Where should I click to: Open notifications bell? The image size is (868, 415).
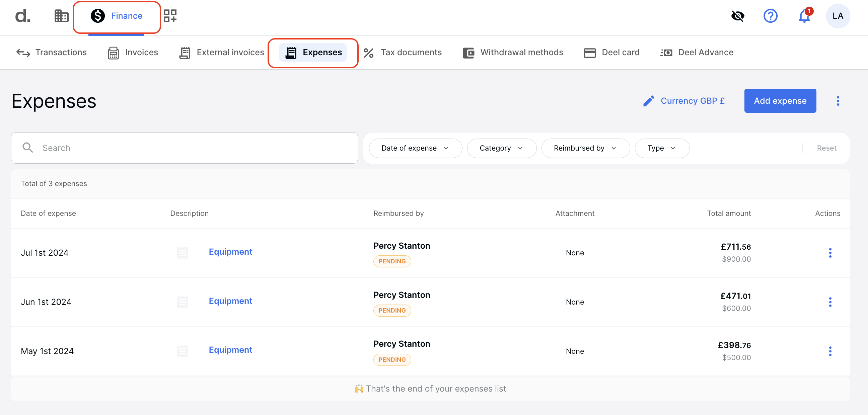(x=804, y=16)
